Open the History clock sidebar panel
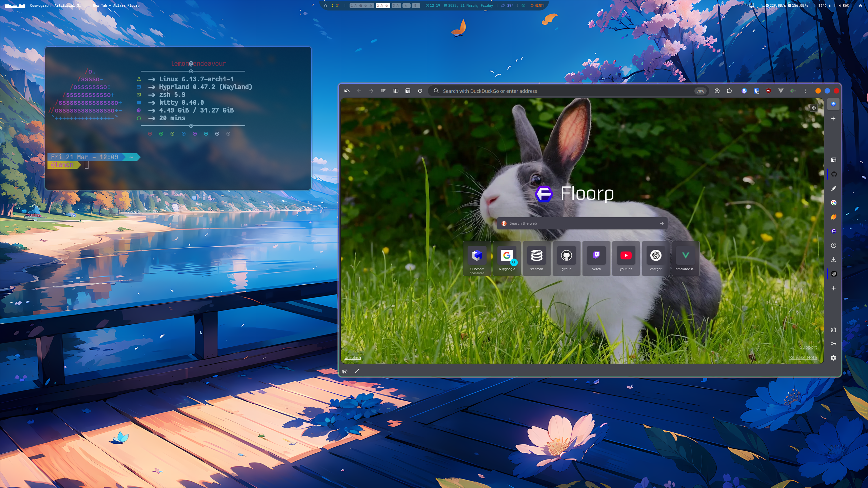 point(834,245)
